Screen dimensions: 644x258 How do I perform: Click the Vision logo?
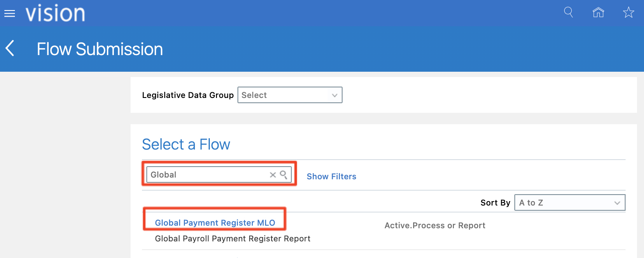click(55, 14)
